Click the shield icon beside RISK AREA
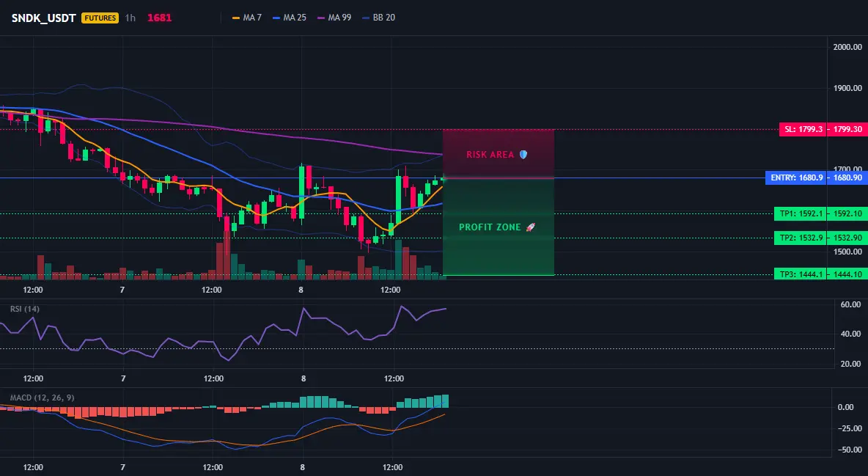The width and height of the screenshot is (868, 476). tap(523, 155)
